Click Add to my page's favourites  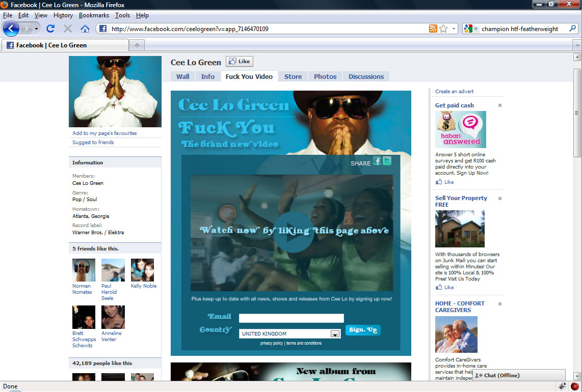(104, 133)
